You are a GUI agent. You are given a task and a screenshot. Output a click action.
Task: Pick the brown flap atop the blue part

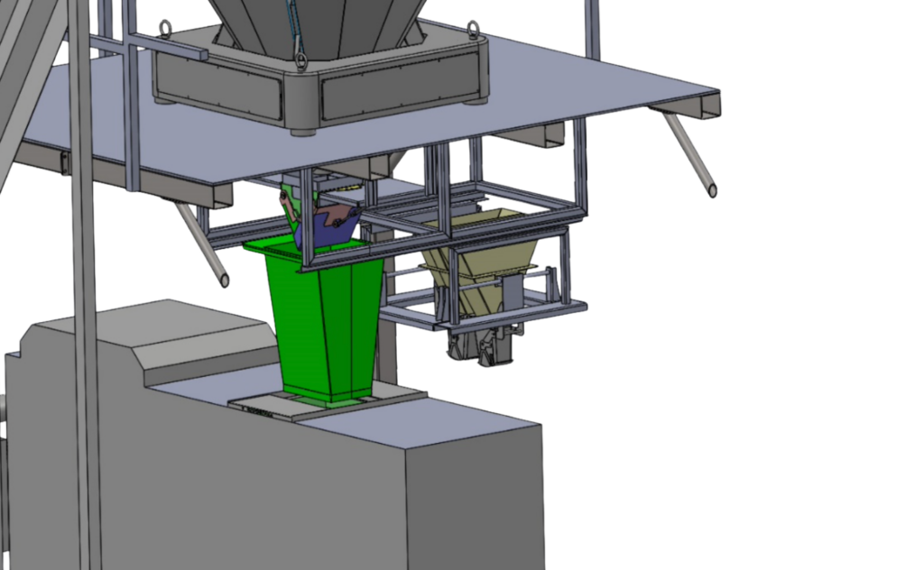point(337,214)
